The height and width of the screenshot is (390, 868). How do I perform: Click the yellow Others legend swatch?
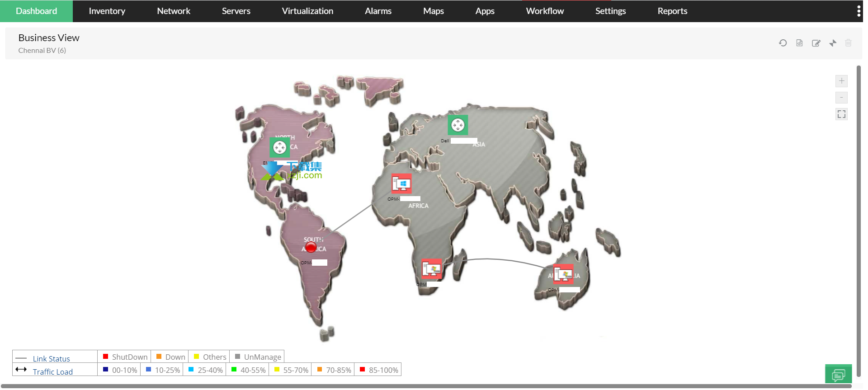196,357
